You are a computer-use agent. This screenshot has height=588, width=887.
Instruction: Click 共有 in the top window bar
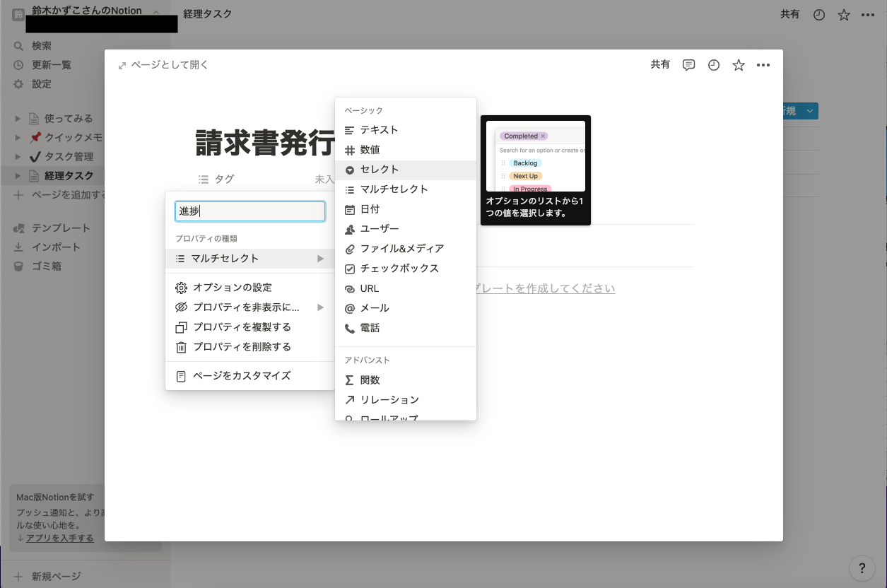coord(790,14)
